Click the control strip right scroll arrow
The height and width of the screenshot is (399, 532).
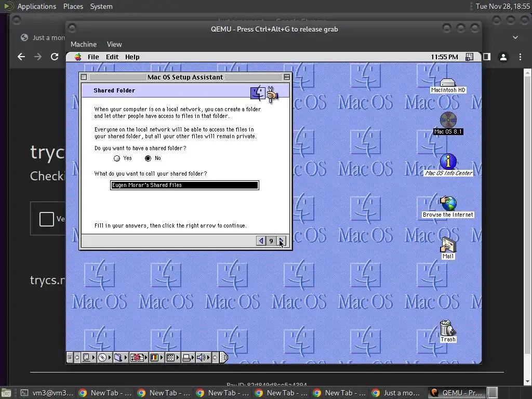[215, 357]
